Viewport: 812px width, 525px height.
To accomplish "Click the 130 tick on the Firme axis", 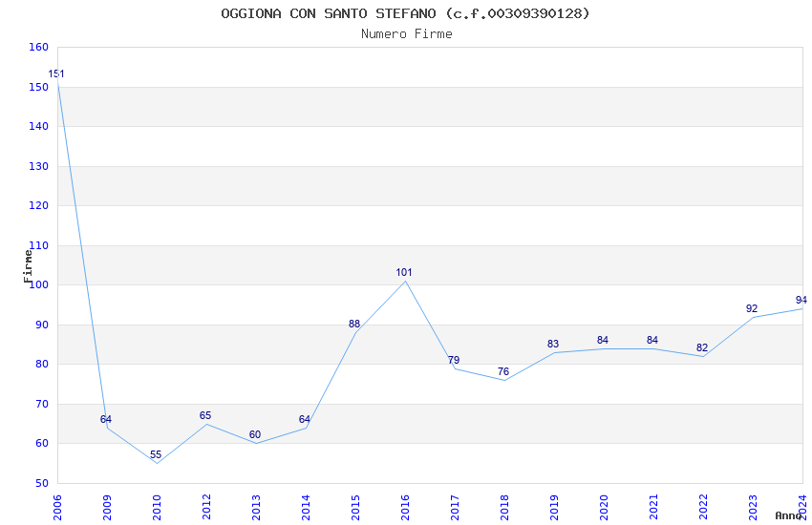I will point(39,166).
